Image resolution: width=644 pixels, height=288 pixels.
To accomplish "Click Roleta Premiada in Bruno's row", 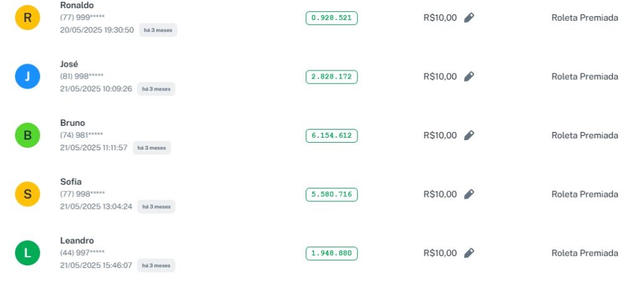I will pos(584,135).
